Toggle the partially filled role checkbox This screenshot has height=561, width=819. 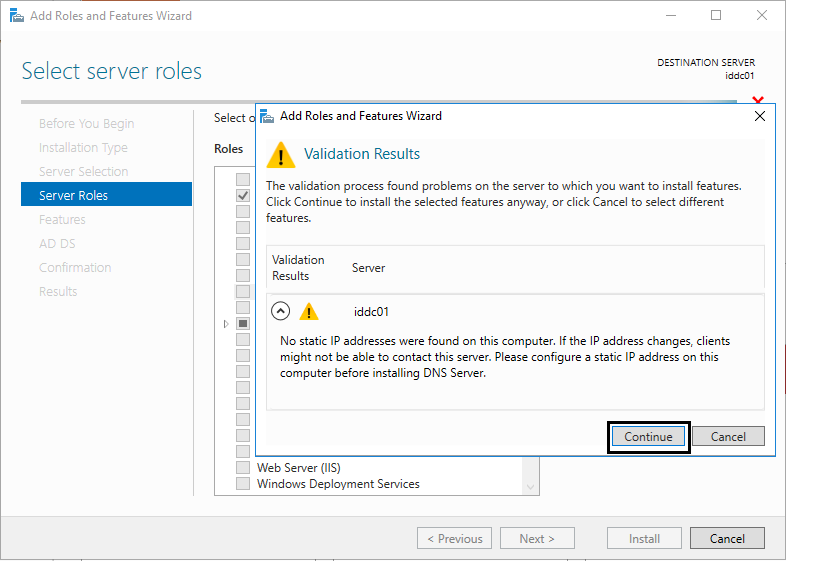point(243,323)
